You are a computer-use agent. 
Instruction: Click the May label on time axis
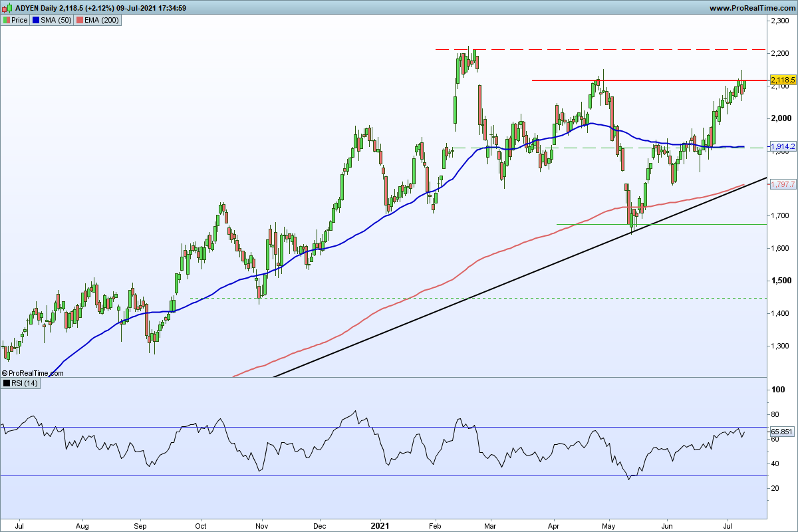[x=608, y=525]
